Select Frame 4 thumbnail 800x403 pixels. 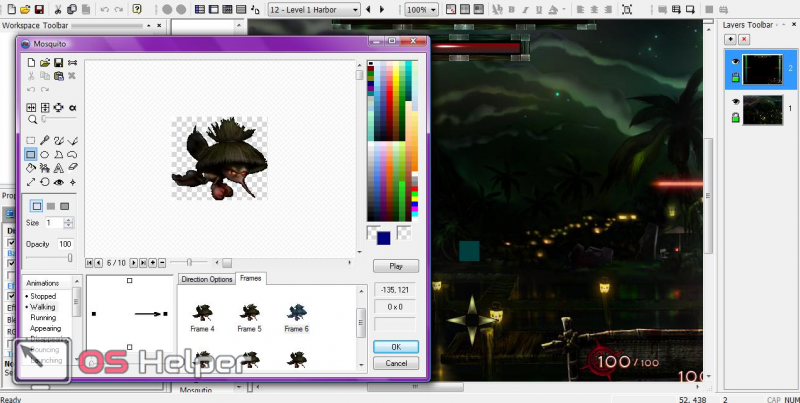tap(203, 317)
